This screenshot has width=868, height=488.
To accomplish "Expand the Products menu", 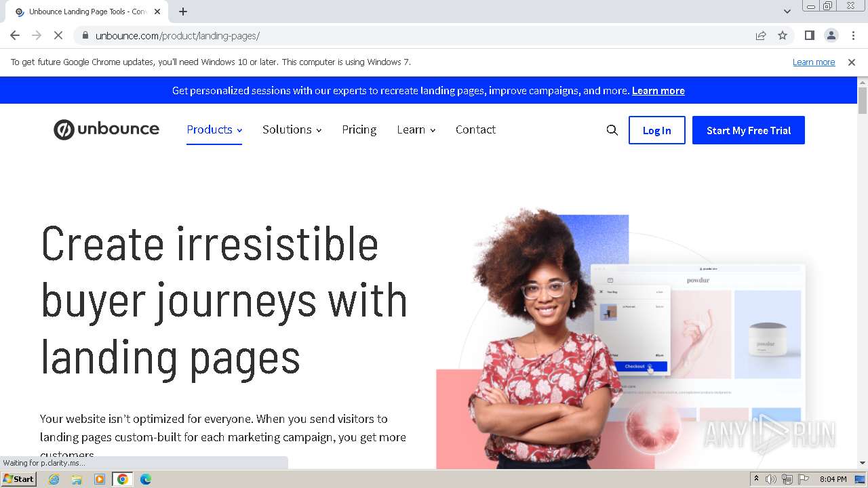I will 214,129.
